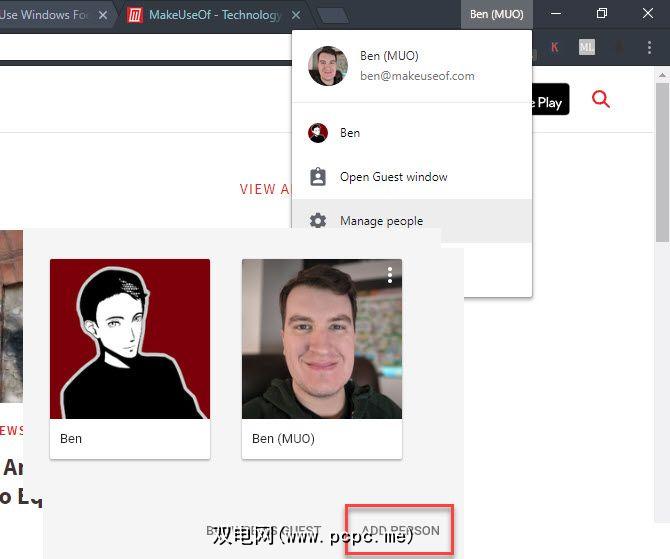Screen dimensions: 670x559
Task: Close the Use Windows tab with its X
Action: point(103,15)
